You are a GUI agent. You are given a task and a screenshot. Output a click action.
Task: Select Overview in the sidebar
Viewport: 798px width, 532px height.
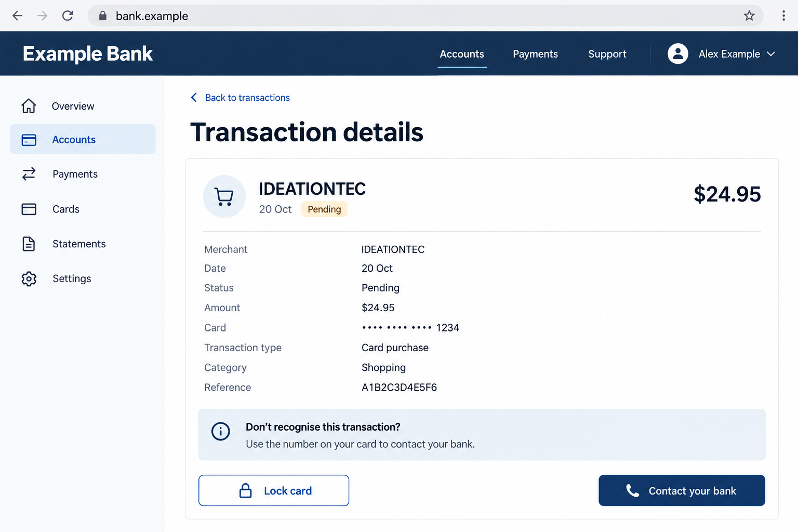coord(83,106)
